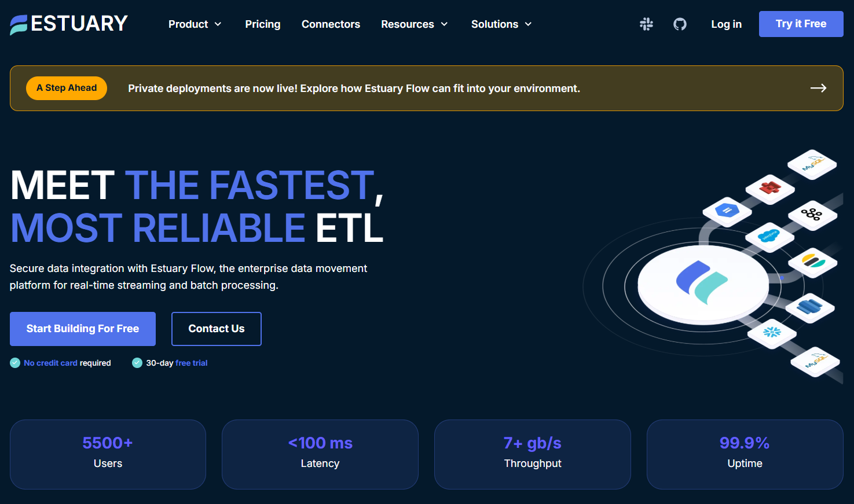
Task: Click the Kafka connector tile
Action: point(812,215)
